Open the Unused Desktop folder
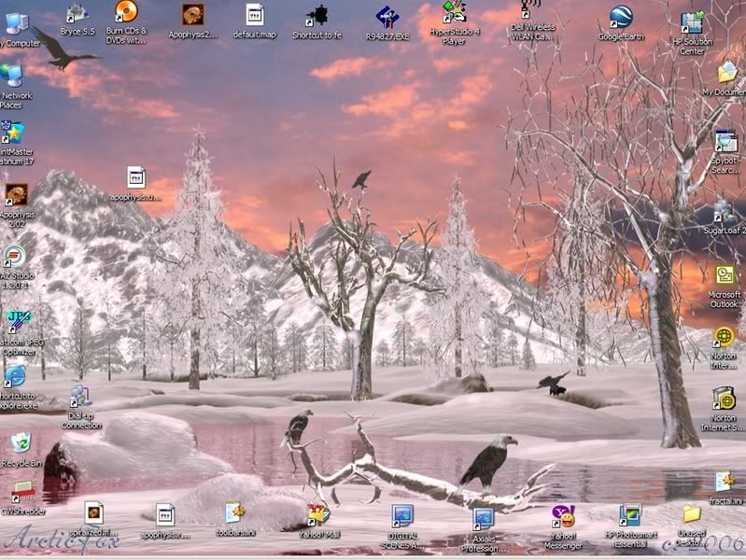 [x=692, y=513]
